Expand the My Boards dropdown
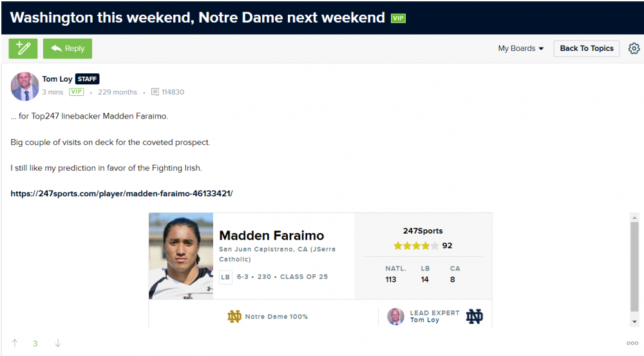The width and height of the screenshot is (644, 356). pos(520,48)
